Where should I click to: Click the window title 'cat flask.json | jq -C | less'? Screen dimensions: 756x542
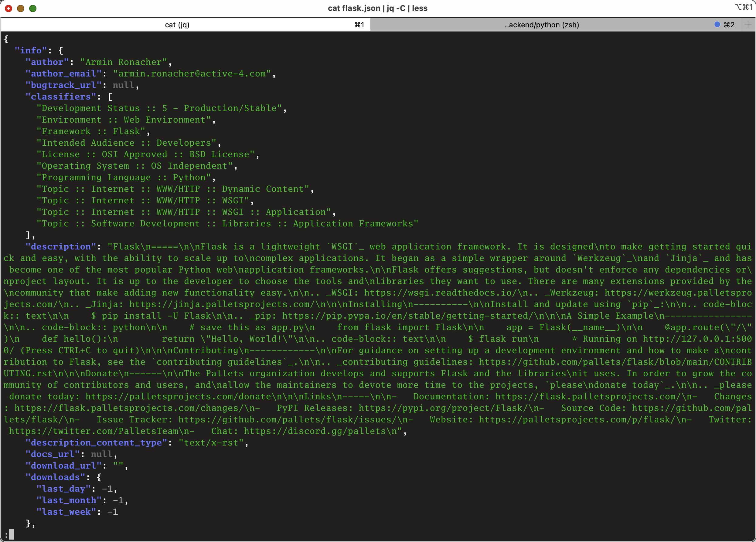[378, 8]
